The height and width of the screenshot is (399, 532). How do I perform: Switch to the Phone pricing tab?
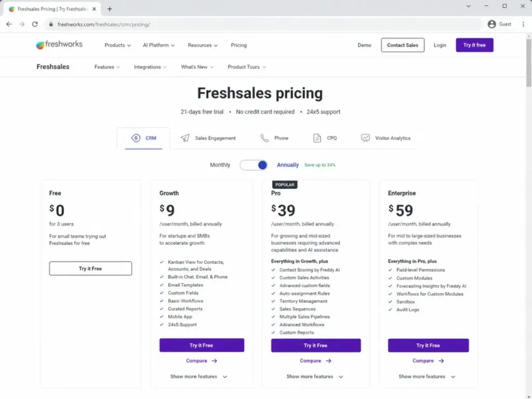[274, 138]
